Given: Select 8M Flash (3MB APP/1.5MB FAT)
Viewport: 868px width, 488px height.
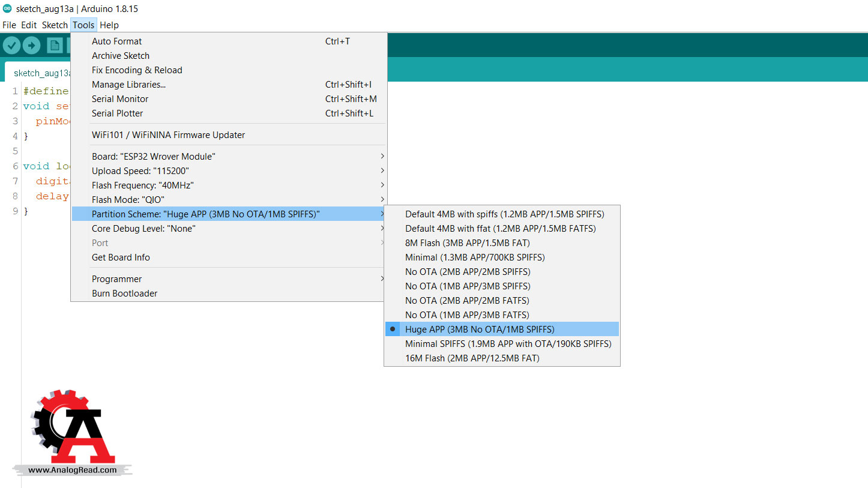Looking at the screenshot, I should 502,243.
